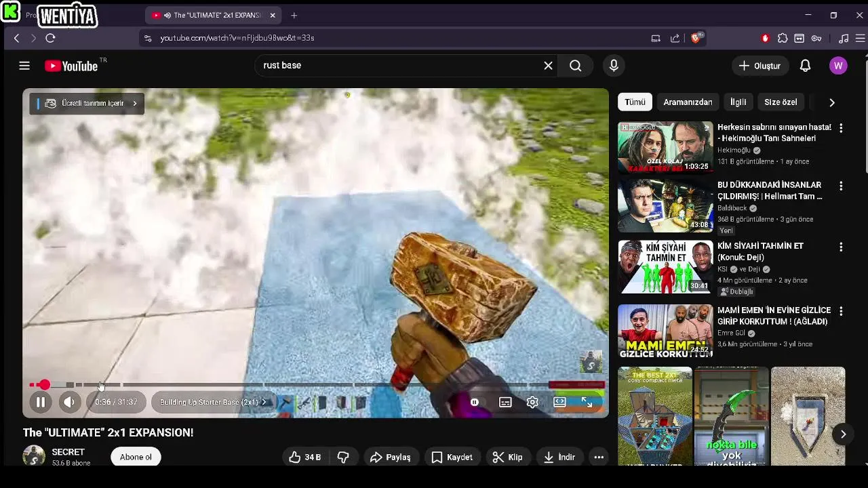View site information icon in address bar
This screenshot has width=868, height=488.
point(148,38)
